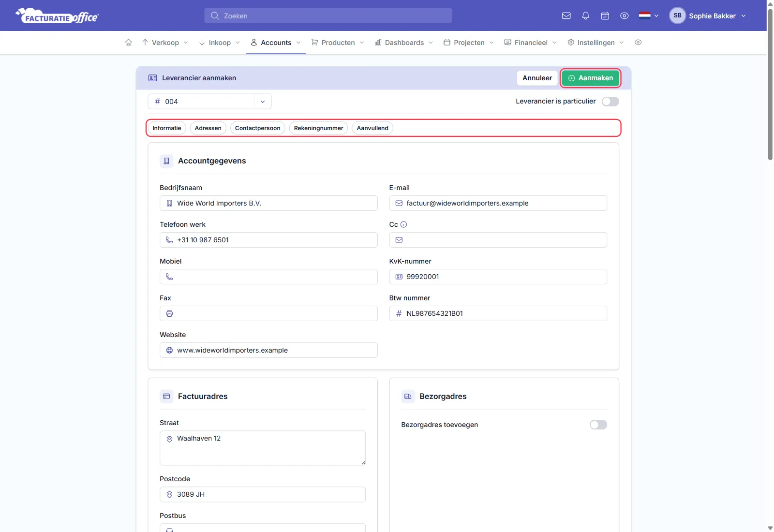The image size is (774, 532).
Task: Click the eye icon after Instellingen
Action: click(x=638, y=43)
